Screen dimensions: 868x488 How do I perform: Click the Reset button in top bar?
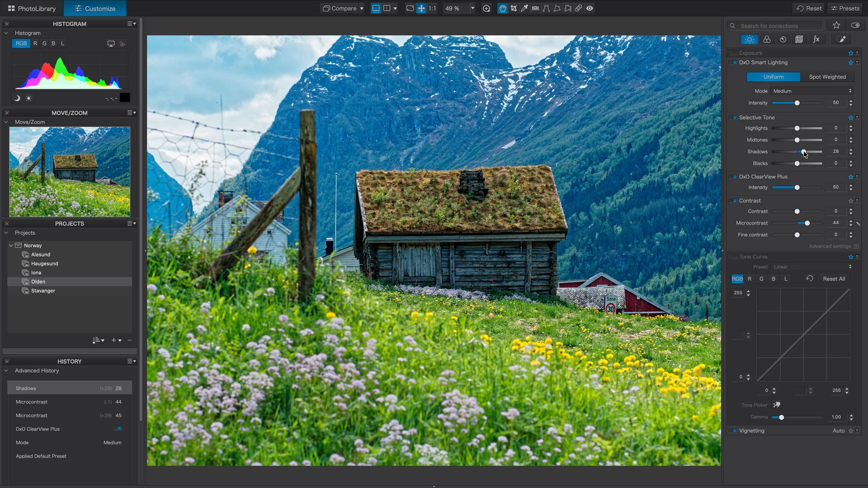809,8
